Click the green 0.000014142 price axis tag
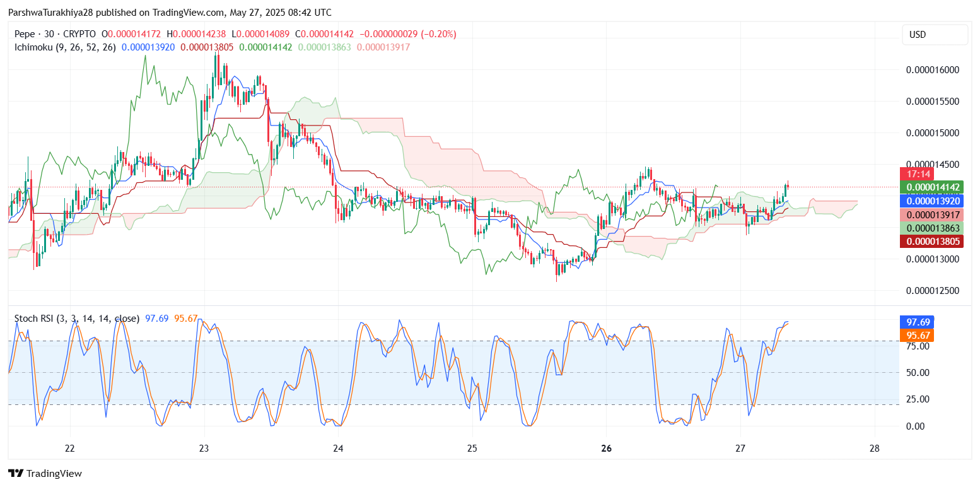Viewport: 980px width, 487px height. pyautogui.click(x=931, y=187)
